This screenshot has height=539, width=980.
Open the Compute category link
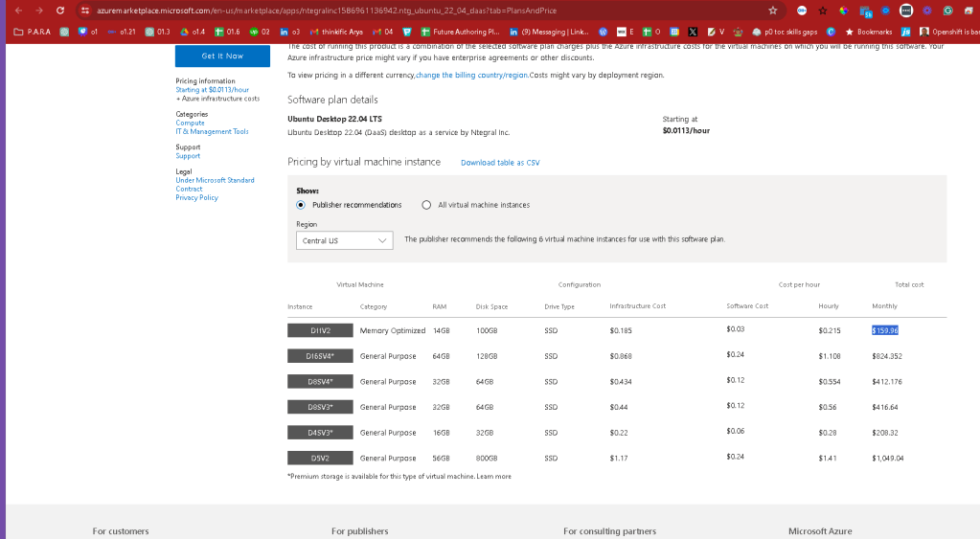[190, 124]
